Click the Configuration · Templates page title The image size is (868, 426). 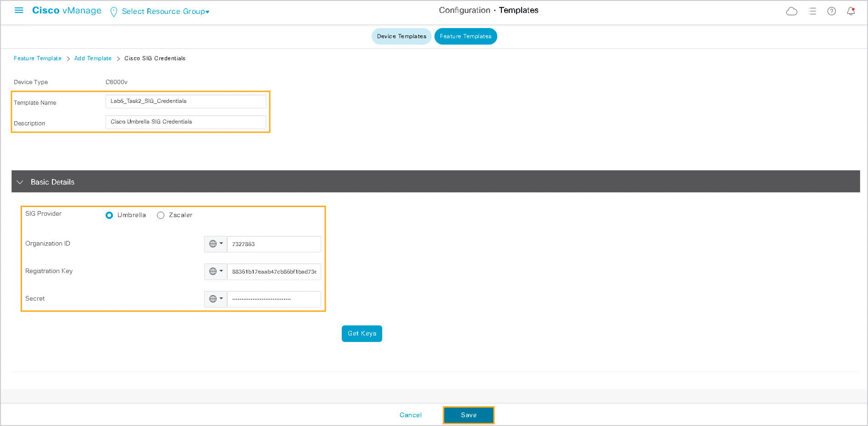[x=489, y=10]
